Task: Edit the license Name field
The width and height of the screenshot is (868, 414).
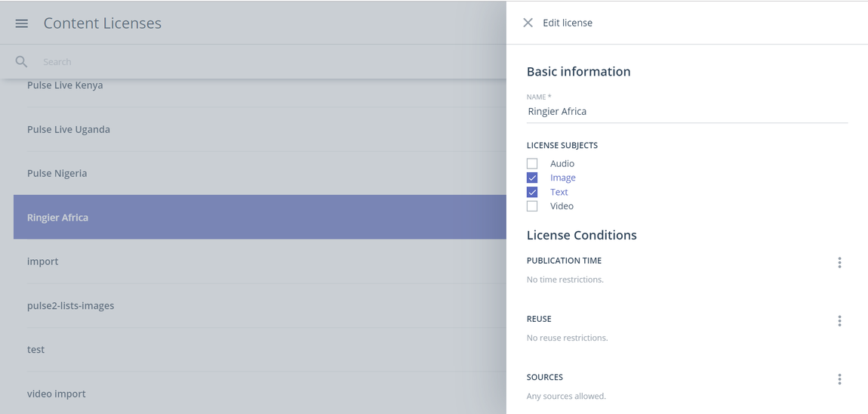Action: point(687,111)
